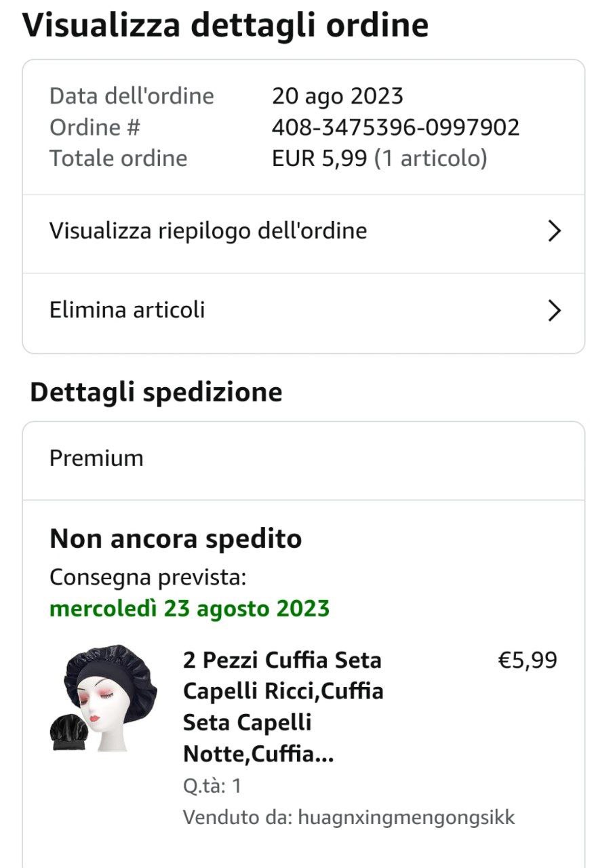Tap the Non ancora spedito status heading
The width and height of the screenshot is (594, 868).
[x=176, y=539]
